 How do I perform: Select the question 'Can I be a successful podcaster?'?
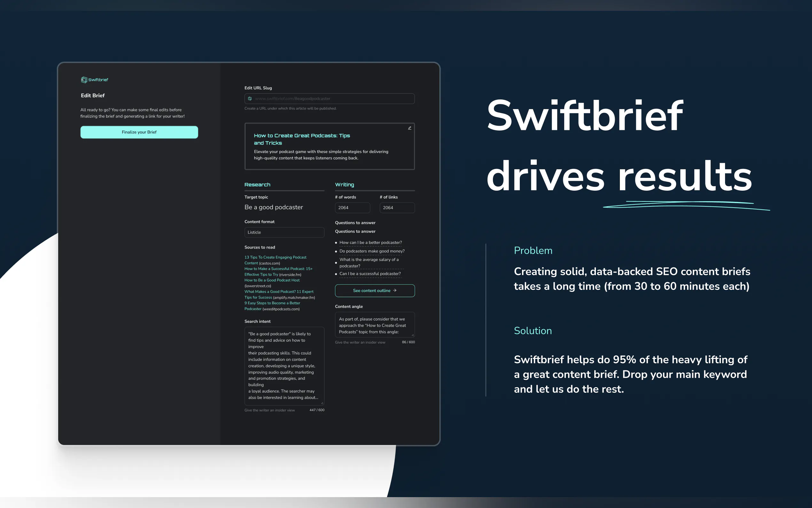[370, 274]
